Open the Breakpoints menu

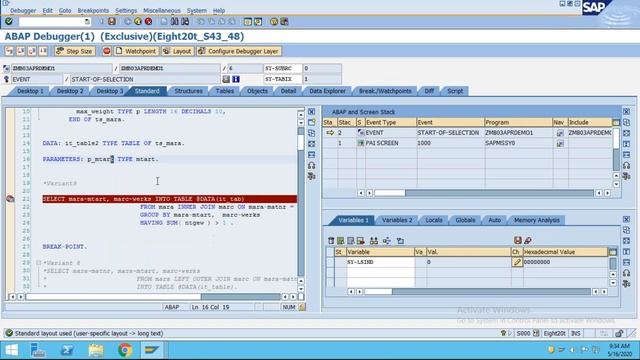(93, 11)
